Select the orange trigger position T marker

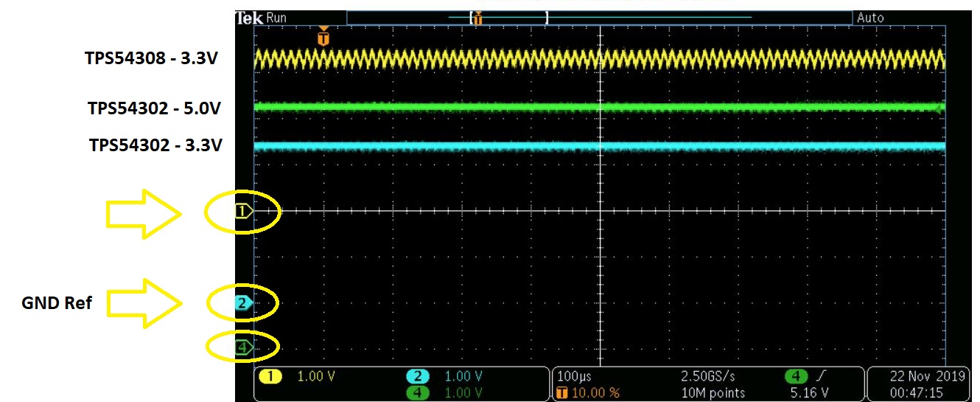323,36
